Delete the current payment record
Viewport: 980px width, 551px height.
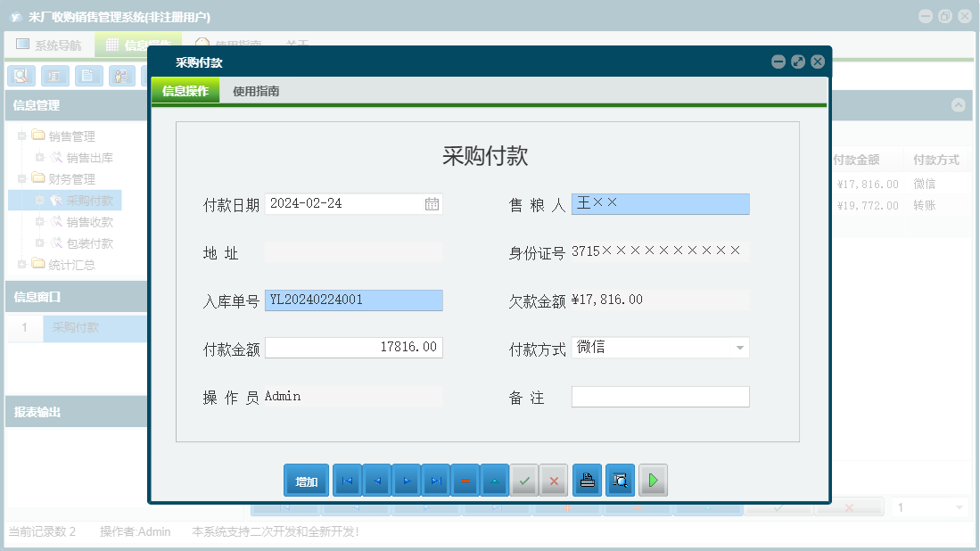pyautogui.click(x=465, y=480)
